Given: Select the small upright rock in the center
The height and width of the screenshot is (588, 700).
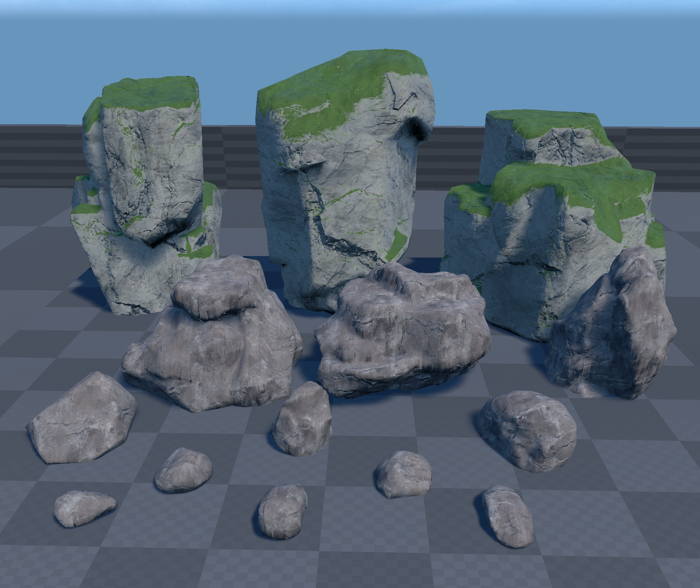Looking at the screenshot, I should [x=302, y=419].
